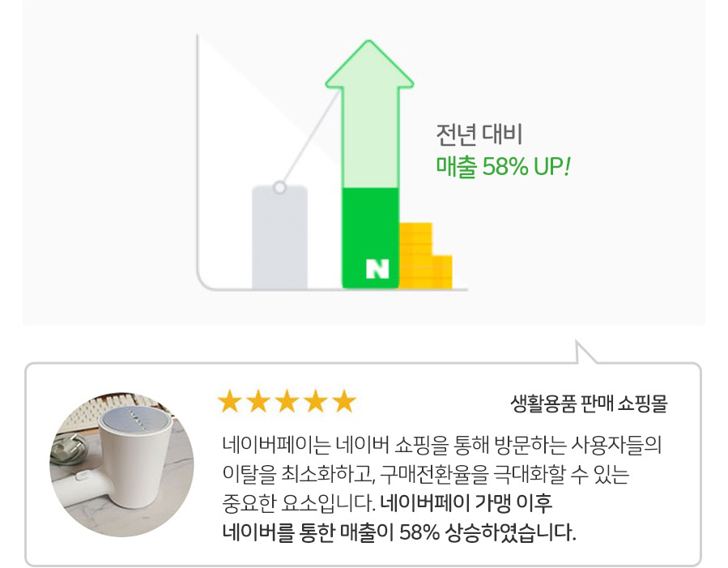Image resolution: width=728 pixels, height=568 pixels.
Task: Click the green '매출 58% UP!' text
Action: [x=503, y=167]
